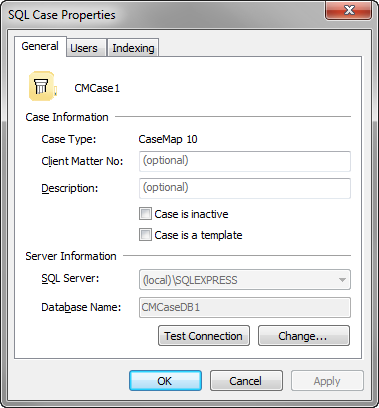Enable the Case is inactive checkbox
This screenshot has height=408, width=379.
(145, 214)
